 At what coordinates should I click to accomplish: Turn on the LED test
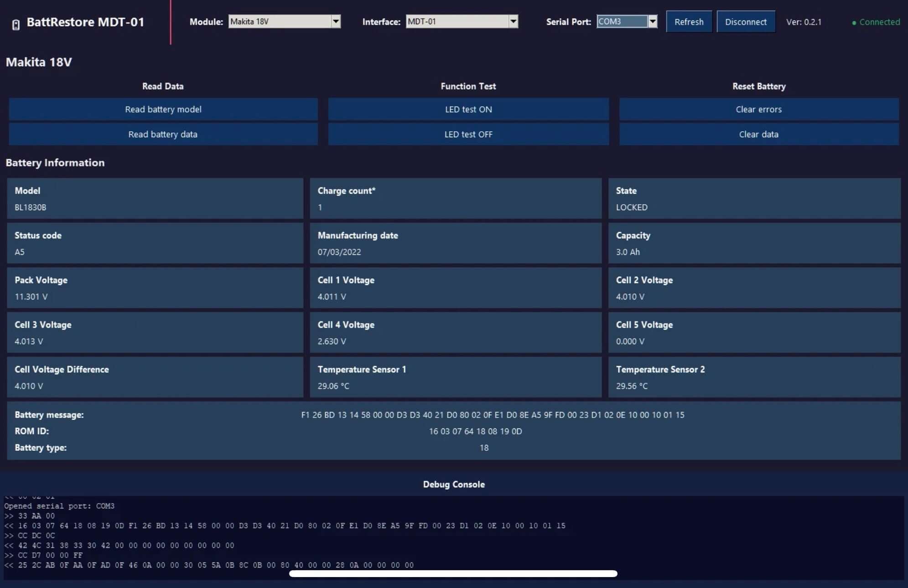tap(468, 109)
